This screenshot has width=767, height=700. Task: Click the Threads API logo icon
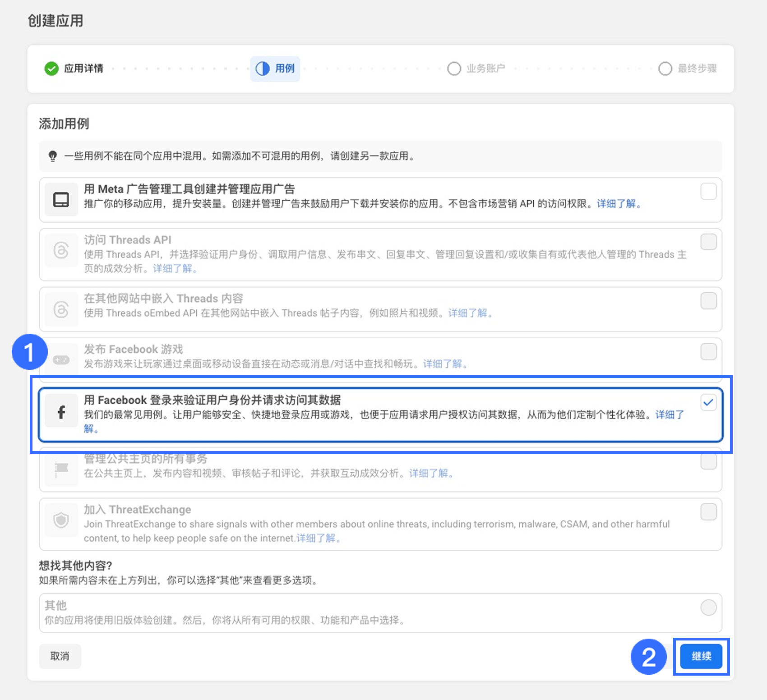61,250
